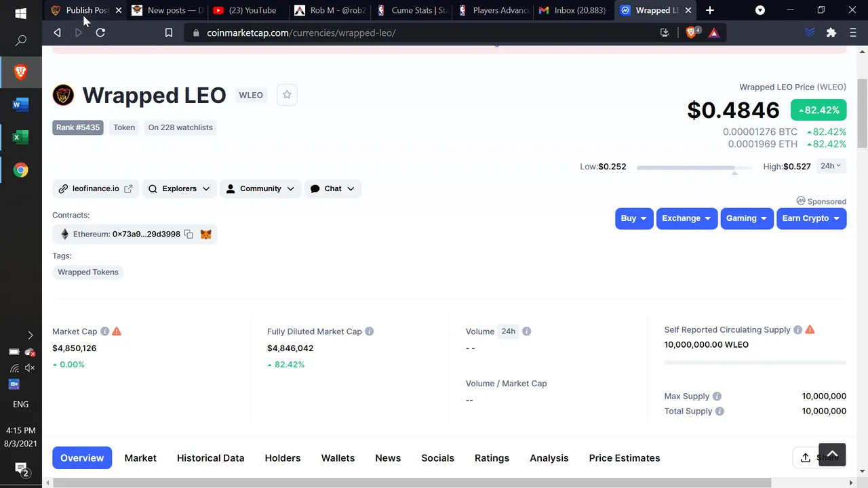Add token to MetaMask fox icon
The height and width of the screenshot is (488, 868).
pyautogui.click(x=205, y=234)
